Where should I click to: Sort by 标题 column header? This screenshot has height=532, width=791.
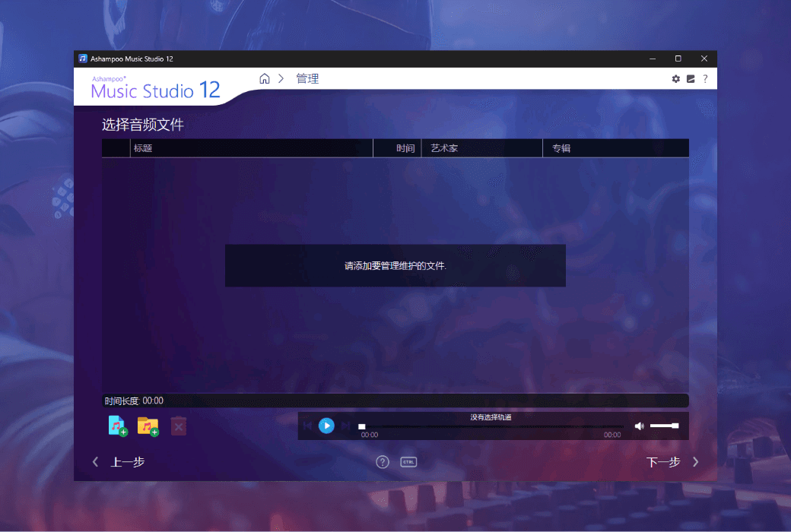click(251, 148)
